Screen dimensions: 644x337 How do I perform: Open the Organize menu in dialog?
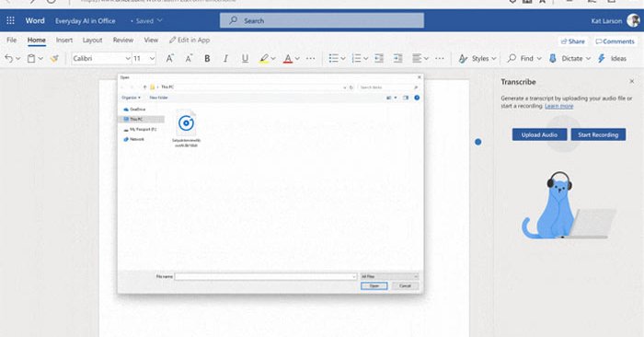click(x=131, y=98)
